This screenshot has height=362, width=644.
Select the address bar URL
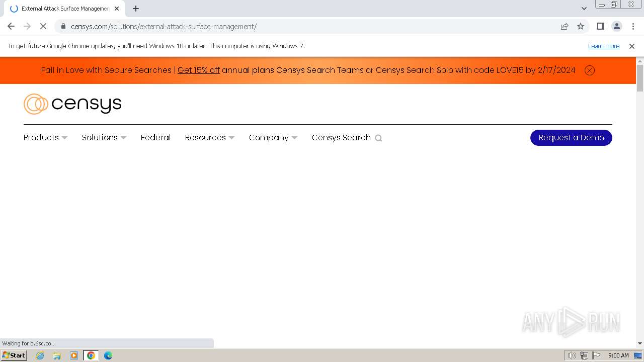click(164, 27)
